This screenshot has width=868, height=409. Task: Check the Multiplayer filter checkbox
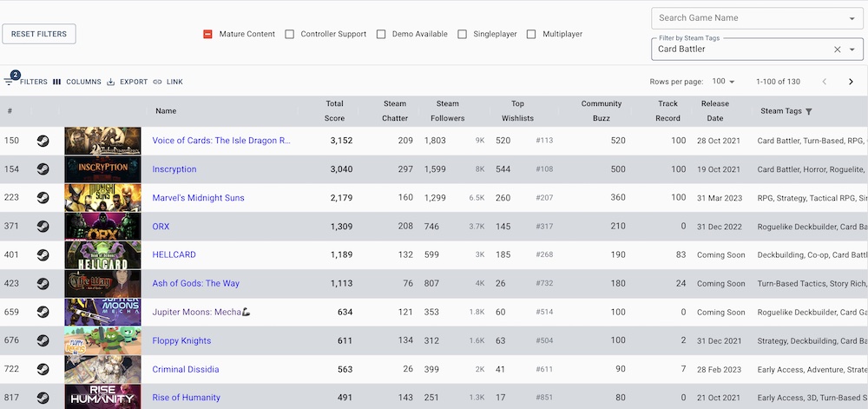531,34
